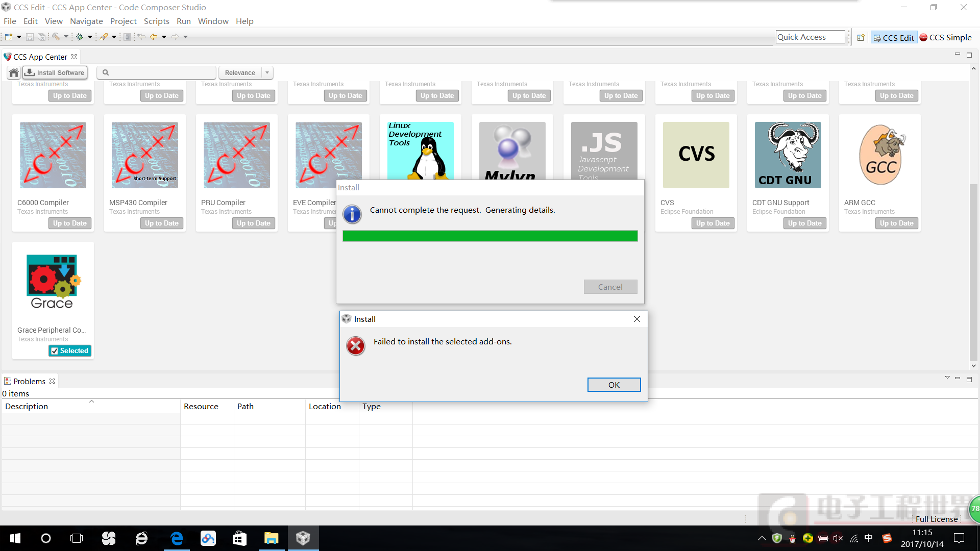980x551 pixels.
Task: Click the muted volume tray icon
Action: (838, 538)
